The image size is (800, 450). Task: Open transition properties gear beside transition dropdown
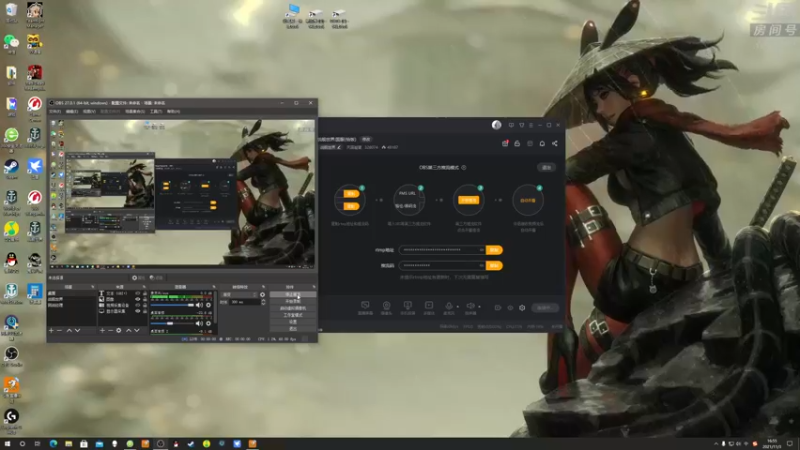[x=262, y=294]
